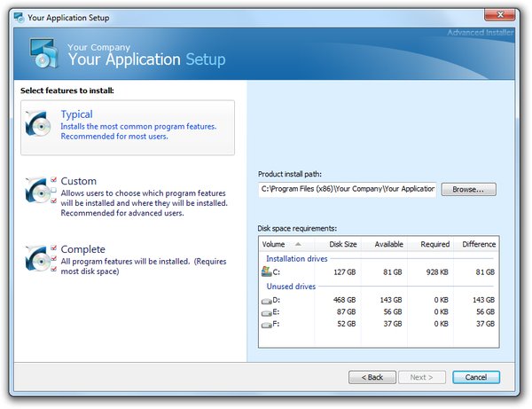Image resolution: width=532 pixels, height=409 pixels.
Task: Choose the Complete install option title
Action: coord(82,249)
